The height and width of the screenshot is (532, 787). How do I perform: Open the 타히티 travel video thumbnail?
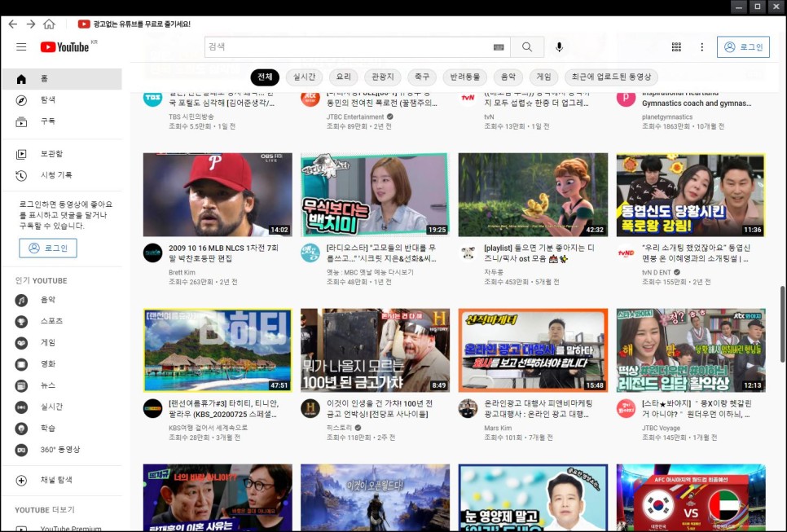pyautogui.click(x=218, y=350)
